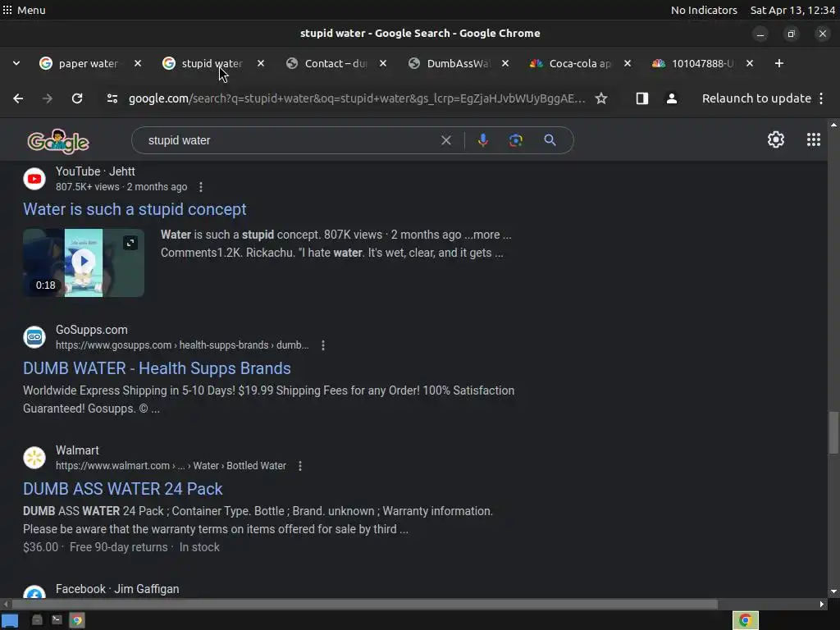Play the Water stupid concept video
840x630 pixels.
click(84, 262)
